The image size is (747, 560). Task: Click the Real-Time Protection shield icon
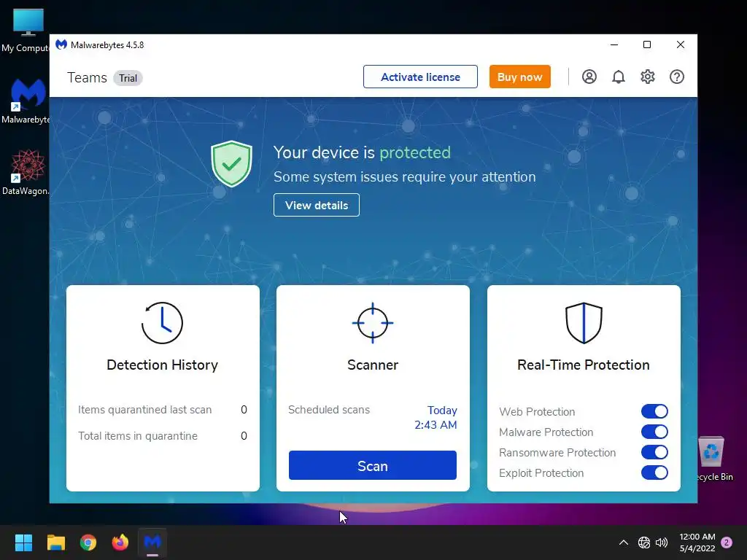click(x=584, y=323)
